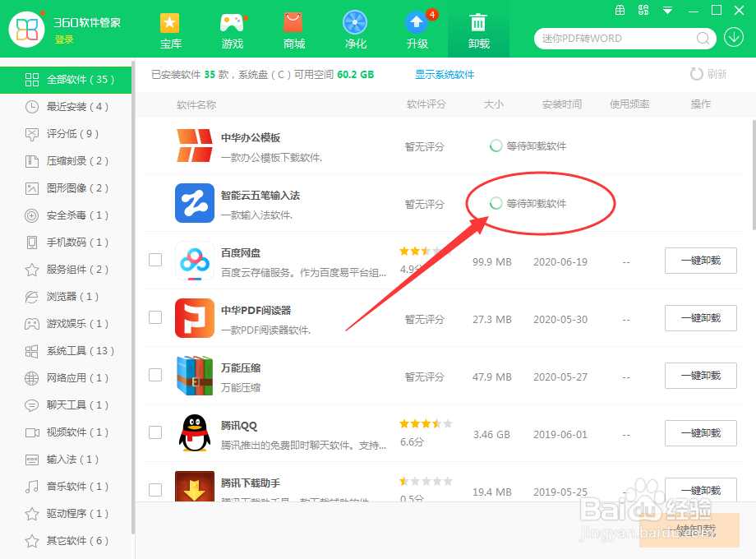Select 游戏娱乐 (1) category
This screenshot has width=756, height=559.
tap(66, 324)
